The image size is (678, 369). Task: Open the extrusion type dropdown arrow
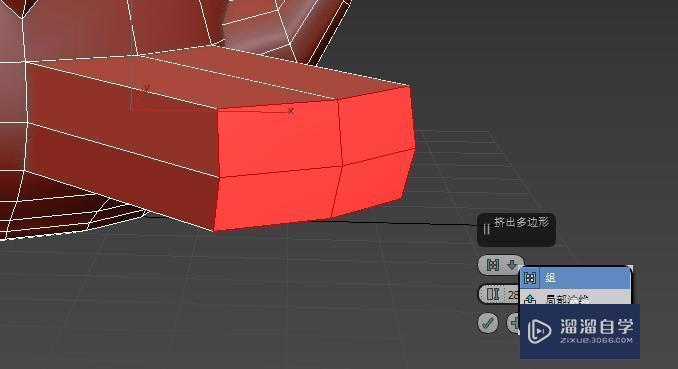[x=512, y=265]
